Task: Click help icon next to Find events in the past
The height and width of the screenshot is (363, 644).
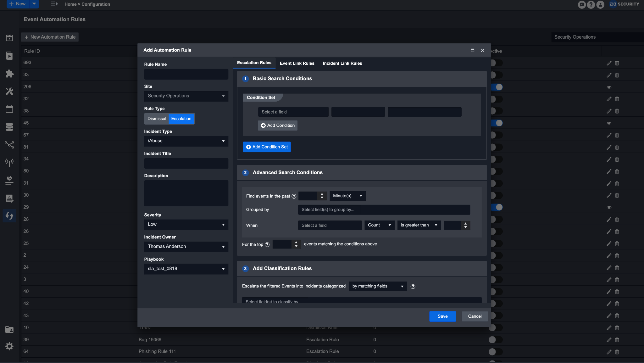Action: click(x=294, y=196)
